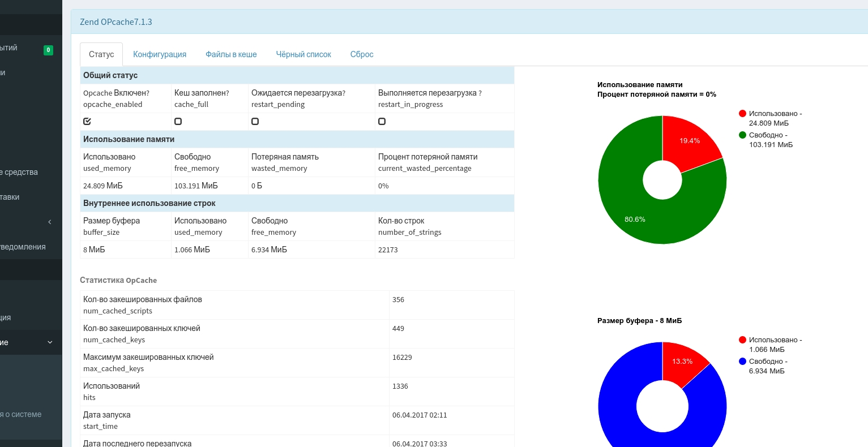The width and height of the screenshot is (868, 447).
Task: Select cached scripts count 356
Action: coord(398,300)
